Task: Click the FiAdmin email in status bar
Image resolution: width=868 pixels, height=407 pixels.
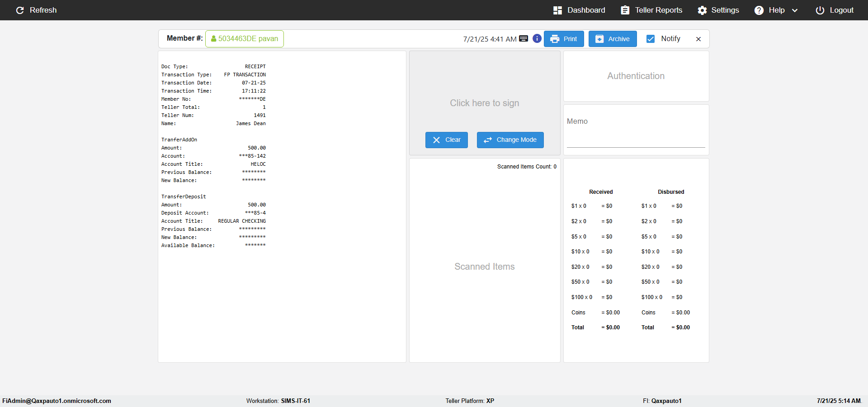Action: pyautogui.click(x=57, y=401)
